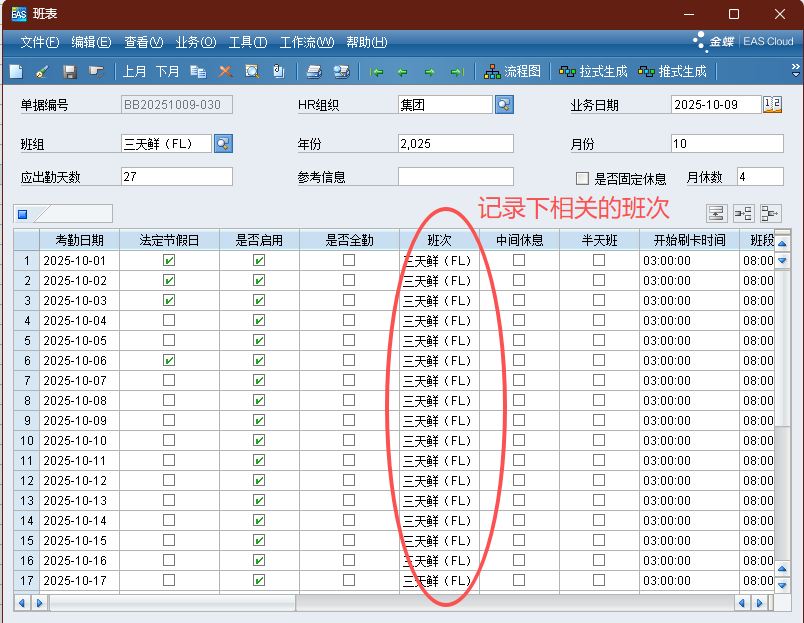Click the 班组 lookup icon beside 三天鲜（FL）
Image resolution: width=804 pixels, height=623 pixels.
(222, 144)
